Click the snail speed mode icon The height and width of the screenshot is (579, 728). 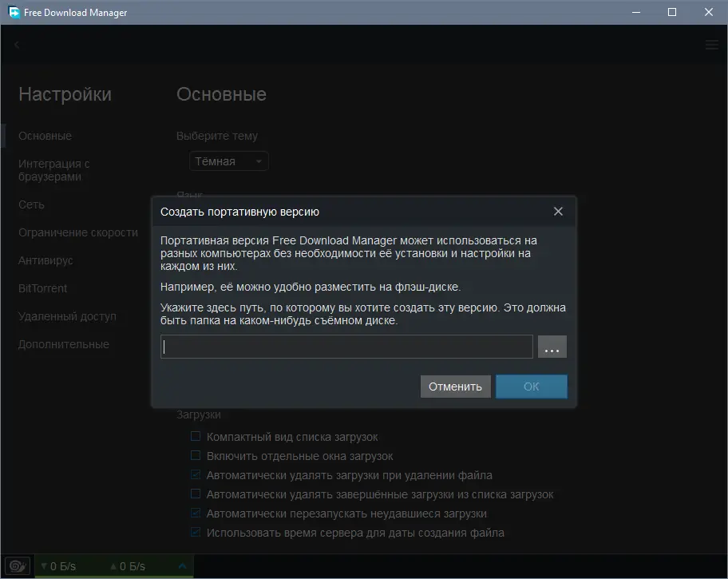(x=18, y=566)
